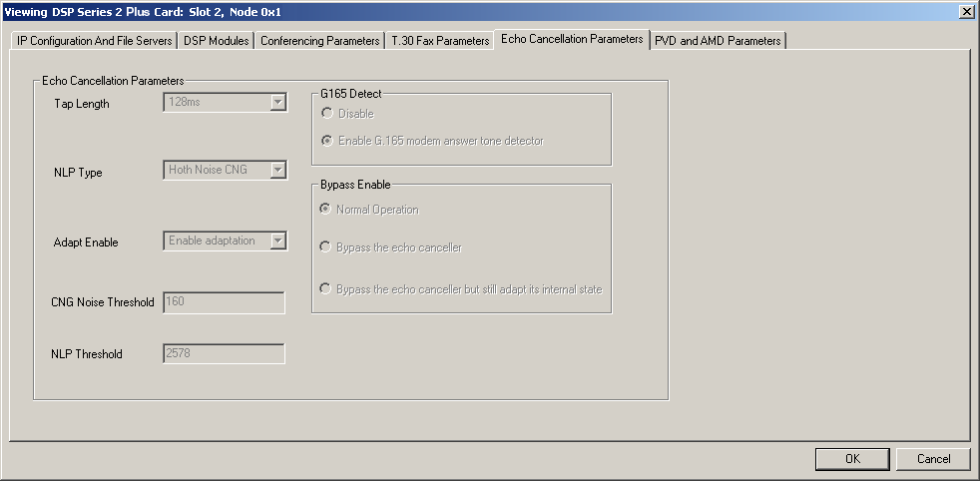Open the NLP Type combo box
The height and width of the screenshot is (481, 980).
278,171
